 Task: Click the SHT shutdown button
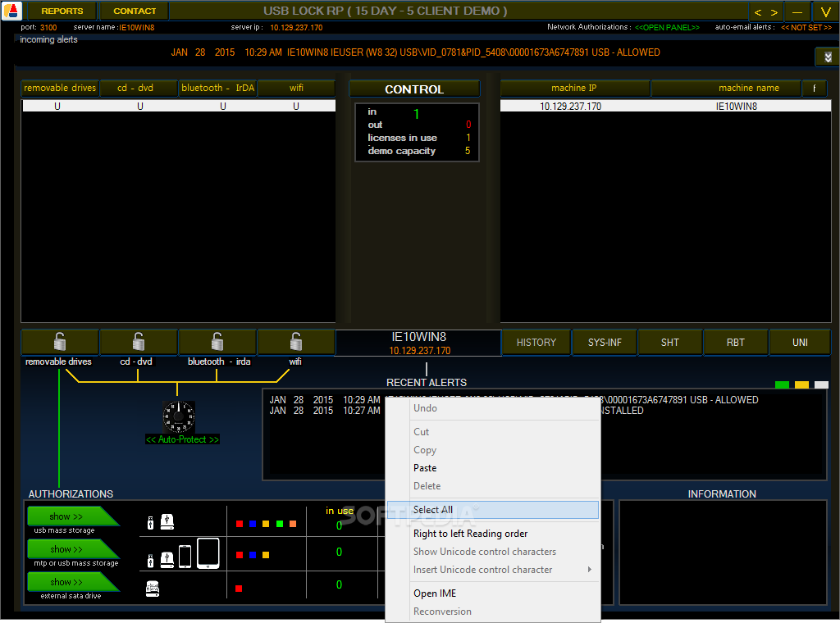(x=669, y=343)
